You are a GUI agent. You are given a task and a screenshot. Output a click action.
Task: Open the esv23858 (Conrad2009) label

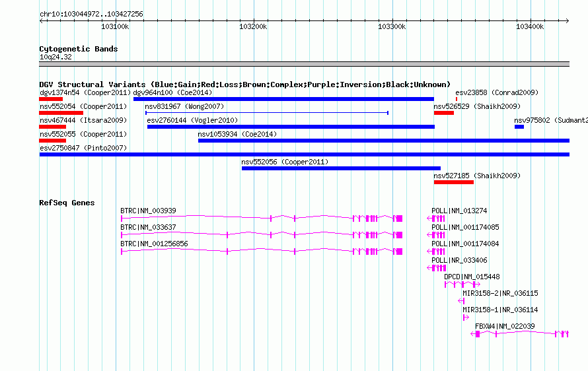coord(497,92)
